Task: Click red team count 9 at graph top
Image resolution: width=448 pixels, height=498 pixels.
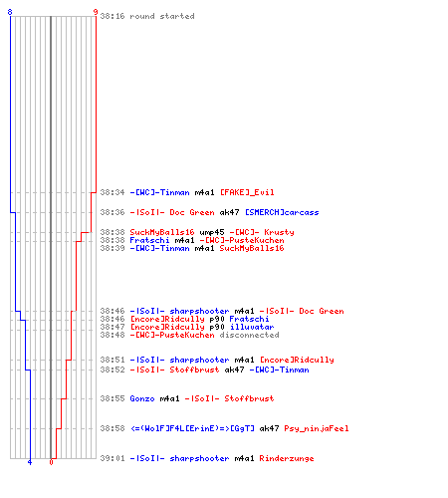Action: tap(96, 12)
